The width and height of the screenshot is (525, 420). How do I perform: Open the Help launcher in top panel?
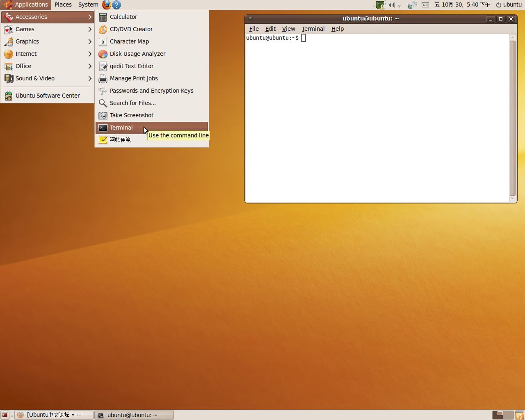point(116,5)
